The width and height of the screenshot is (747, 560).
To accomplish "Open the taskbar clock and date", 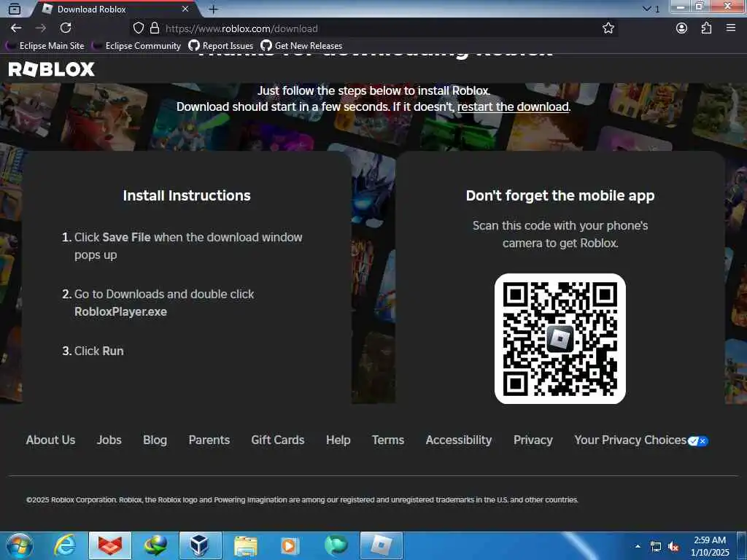I will coord(710,546).
